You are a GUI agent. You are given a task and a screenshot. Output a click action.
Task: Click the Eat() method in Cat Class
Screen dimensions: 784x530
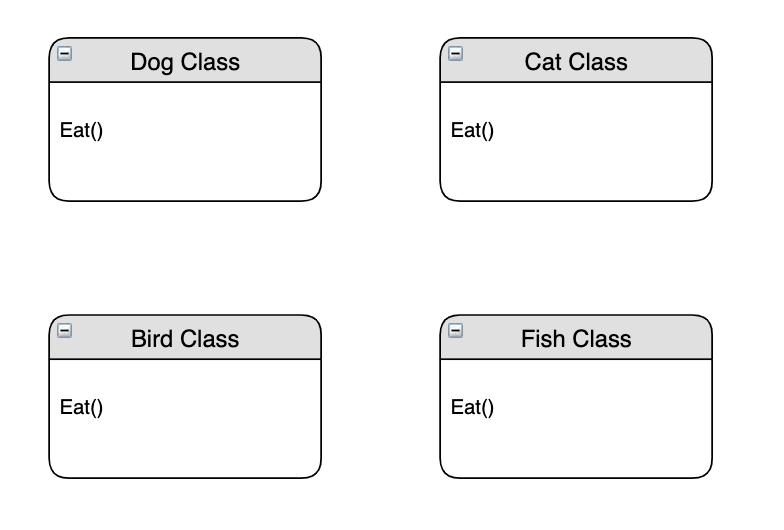[473, 130]
